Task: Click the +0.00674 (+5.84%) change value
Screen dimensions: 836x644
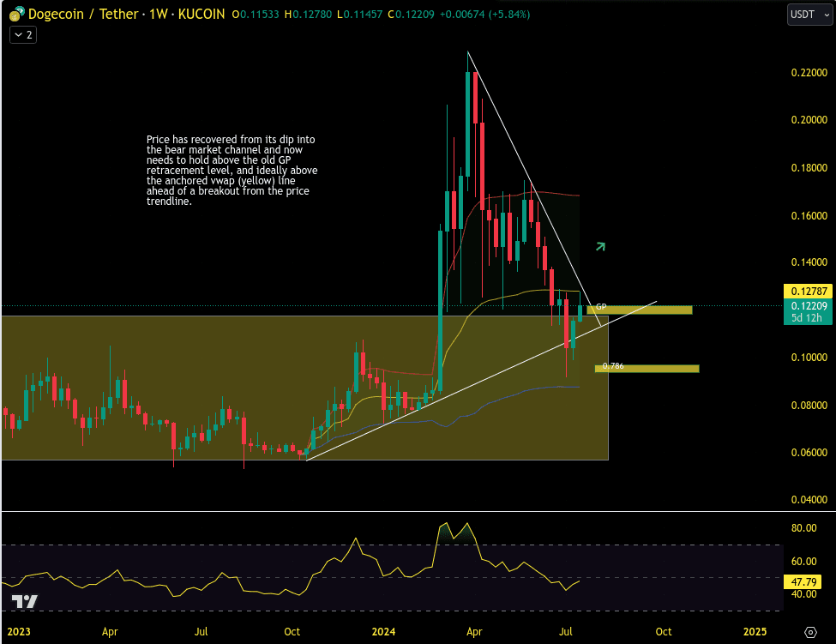Action: 484,15
